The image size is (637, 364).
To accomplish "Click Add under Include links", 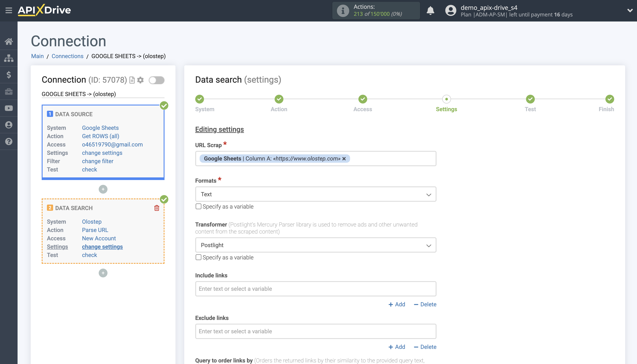I will point(397,304).
